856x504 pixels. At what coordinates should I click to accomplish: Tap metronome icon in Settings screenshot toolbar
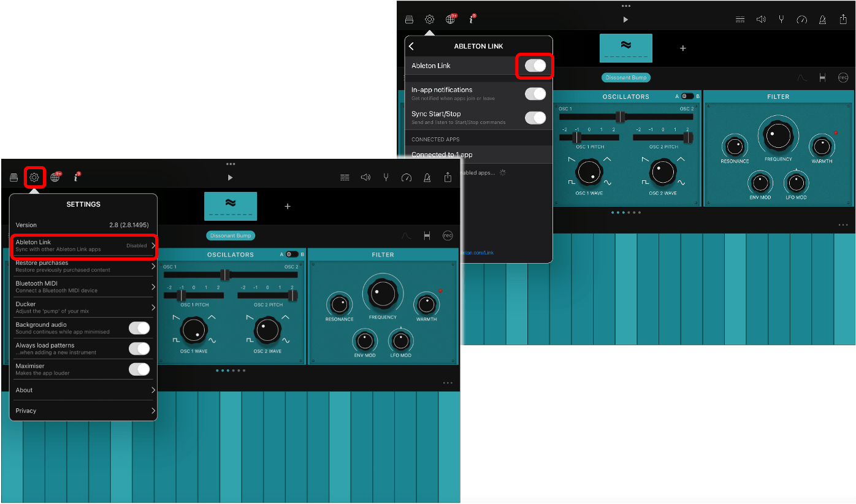pos(427,178)
